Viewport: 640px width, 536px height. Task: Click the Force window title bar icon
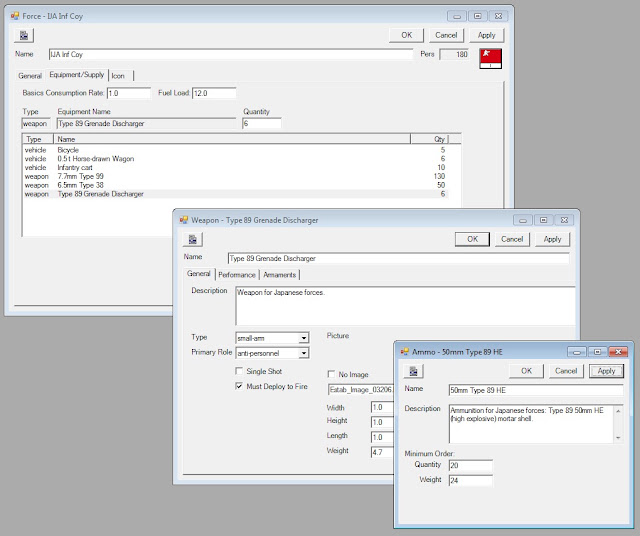pos(15,16)
